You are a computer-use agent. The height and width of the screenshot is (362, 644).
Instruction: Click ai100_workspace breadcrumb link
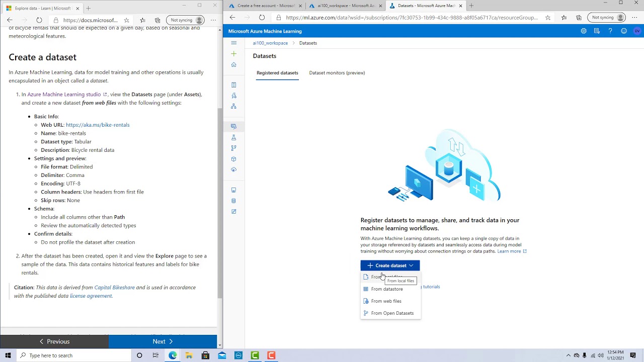pyautogui.click(x=270, y=43)
